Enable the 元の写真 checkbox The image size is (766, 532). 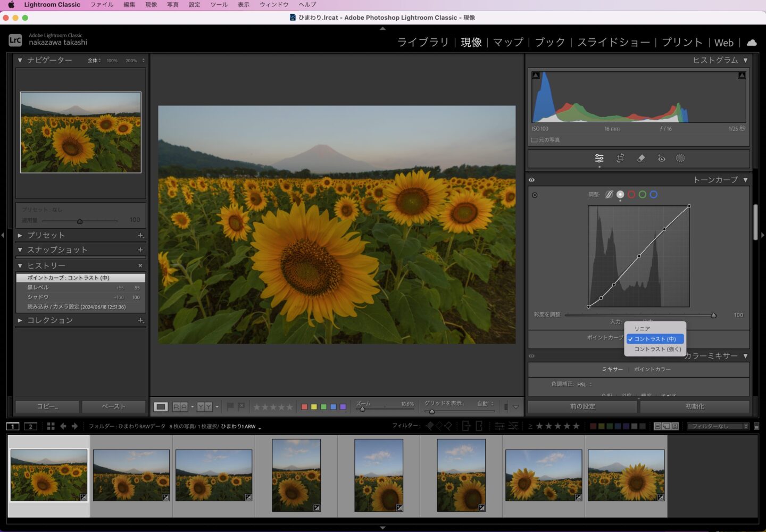[534, 140]
